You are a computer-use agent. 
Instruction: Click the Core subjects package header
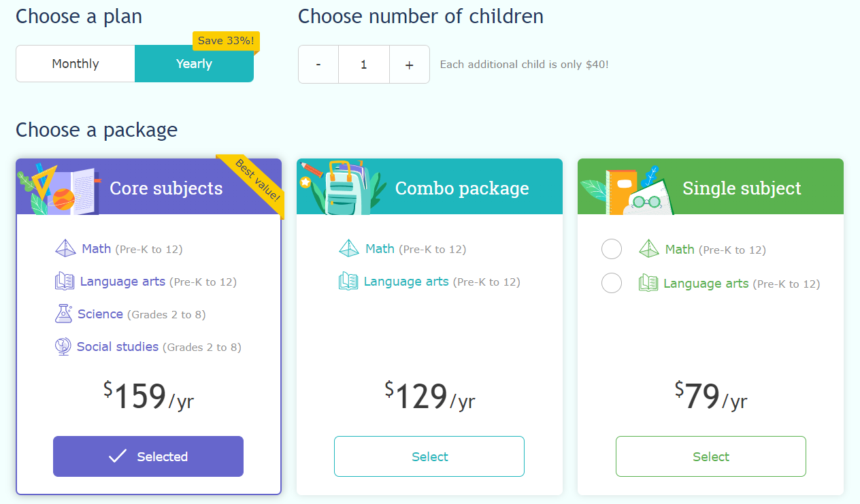click(166, 188)
